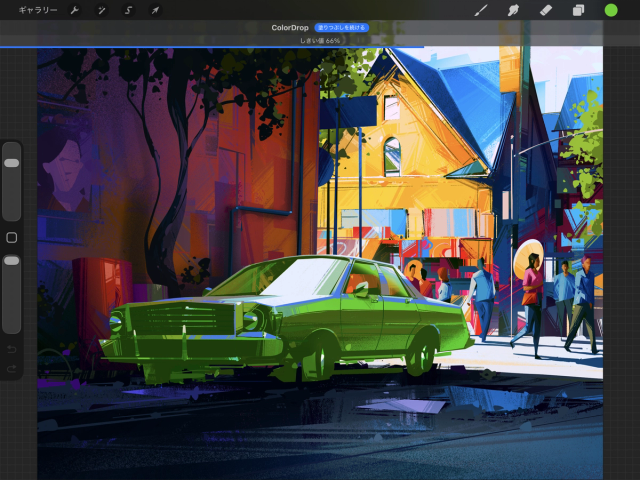Open the green active color swatch
Image resolution: width=640 pixels, height=480 pixels.
tap(611, 10)
